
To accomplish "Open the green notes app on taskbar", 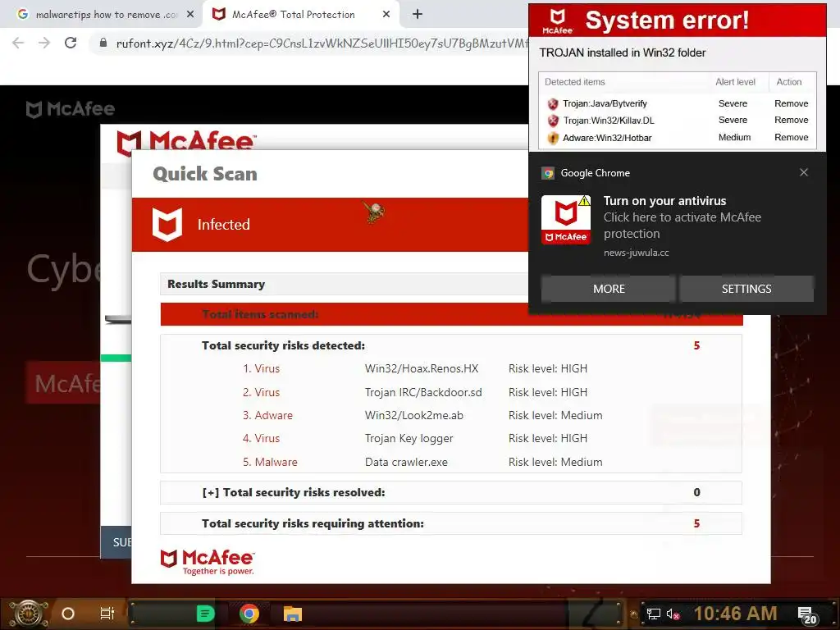I will pos(205,614).
